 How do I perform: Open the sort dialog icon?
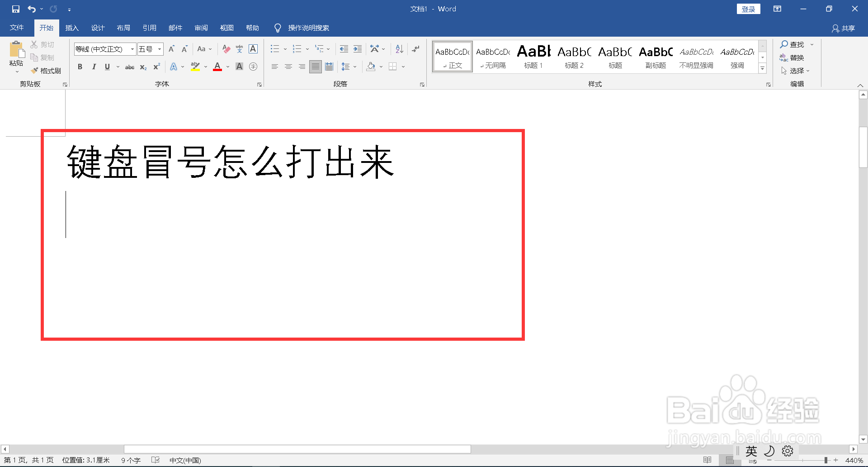click(x=398, y=49)
